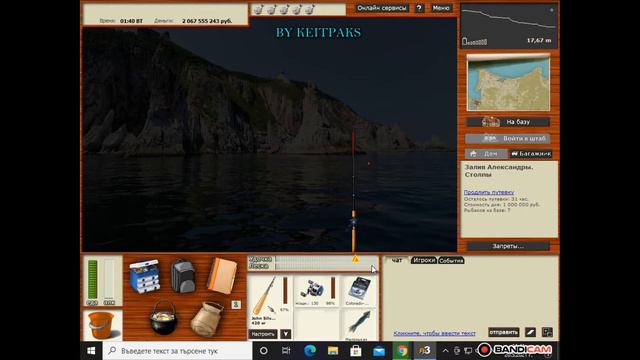Screen dimensions: 640x360
Task: Open the help question mark button
Action: click(419, 8)
